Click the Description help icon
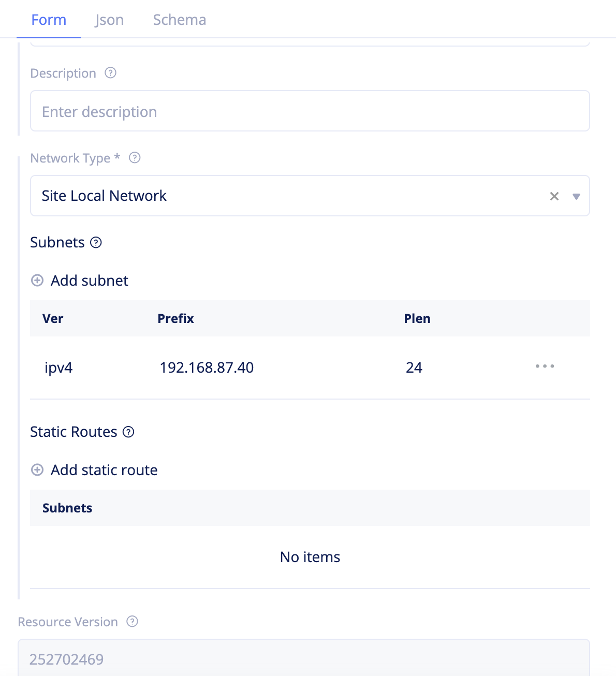Screen dimensions: 616x676 [110, 73]
